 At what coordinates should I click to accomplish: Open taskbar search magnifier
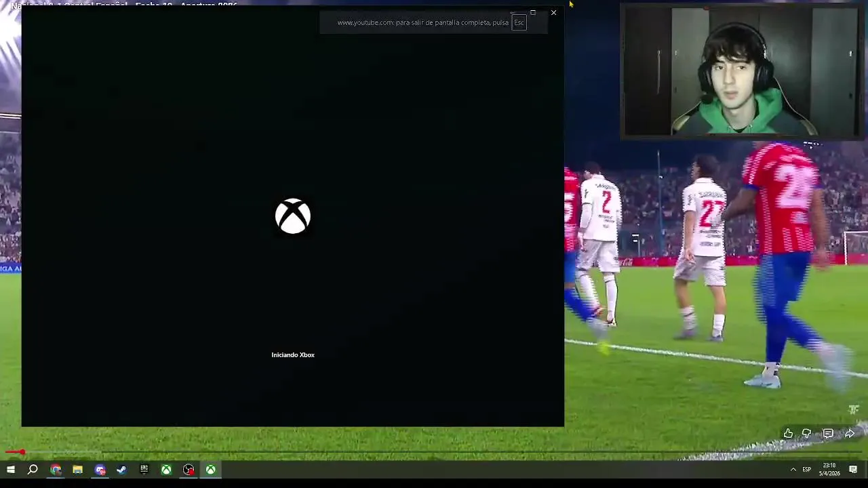(x=33, y=469)
